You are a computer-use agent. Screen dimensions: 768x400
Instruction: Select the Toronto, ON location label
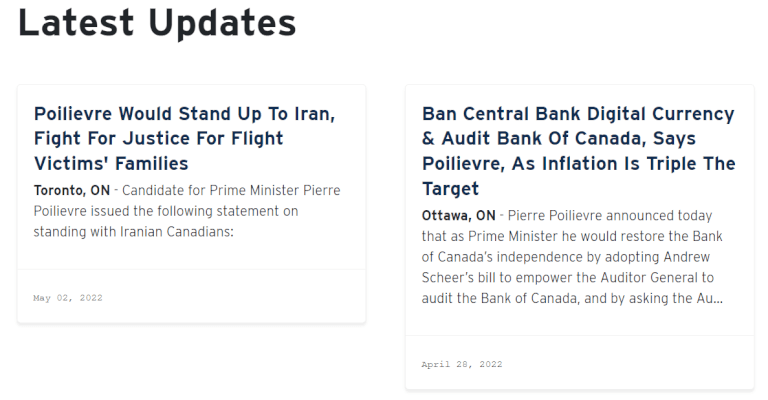[x=72, y=190]
